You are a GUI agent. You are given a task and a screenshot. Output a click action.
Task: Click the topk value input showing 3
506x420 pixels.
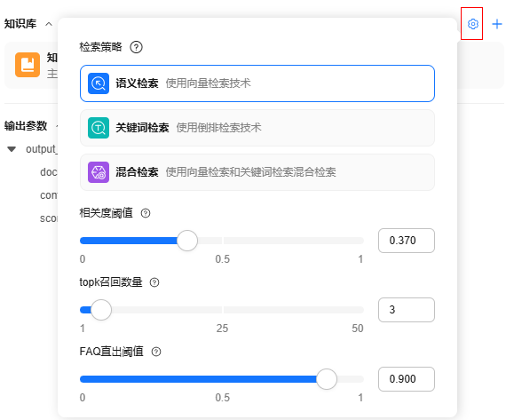(x=407, y=310)
